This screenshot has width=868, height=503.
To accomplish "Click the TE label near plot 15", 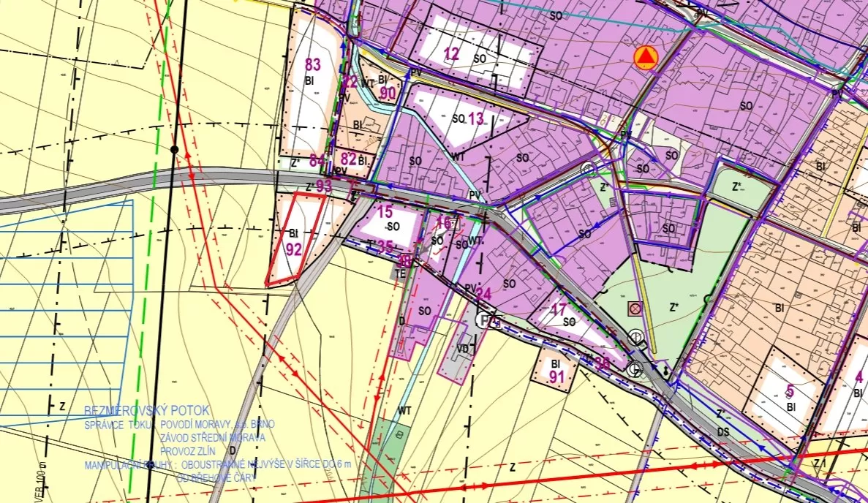I will [401, 273].
